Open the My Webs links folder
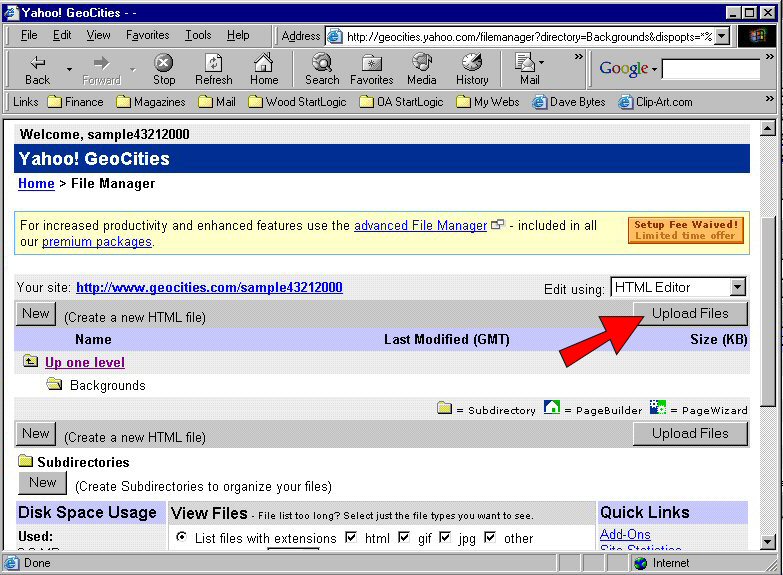This screenshot has width=783, height=575. pos(488,102)
